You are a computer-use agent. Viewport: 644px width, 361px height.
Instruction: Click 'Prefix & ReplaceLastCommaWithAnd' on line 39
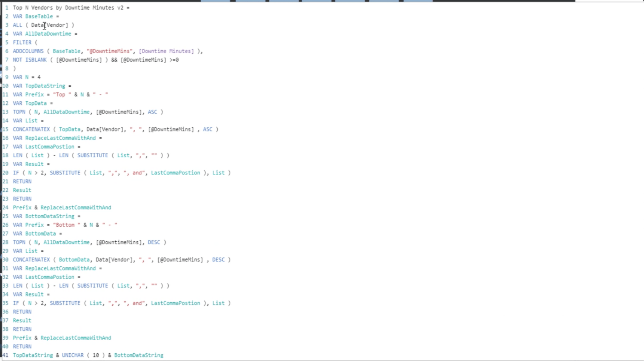62,338
